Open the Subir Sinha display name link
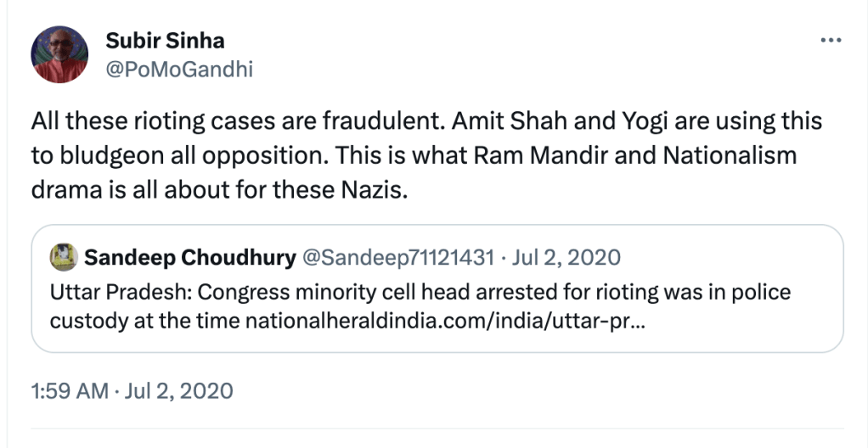This screenshot has width=868, height=448. pyautogui.click(x=165, y=40)
